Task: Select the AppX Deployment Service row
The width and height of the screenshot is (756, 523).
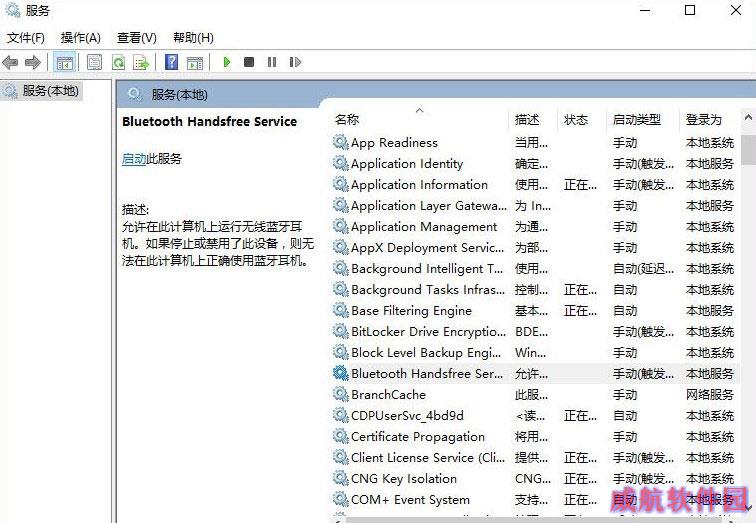Action: click(534, 247)
